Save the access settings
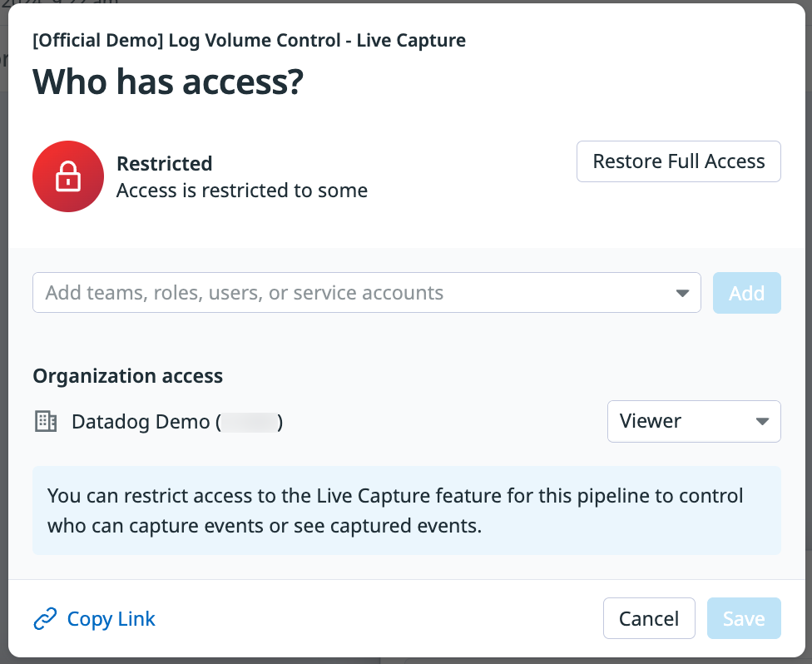 point(743,618)
